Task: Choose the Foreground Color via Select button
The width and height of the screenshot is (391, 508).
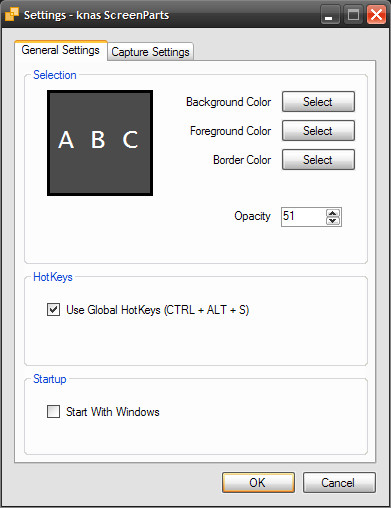Action: pos(318,131)
